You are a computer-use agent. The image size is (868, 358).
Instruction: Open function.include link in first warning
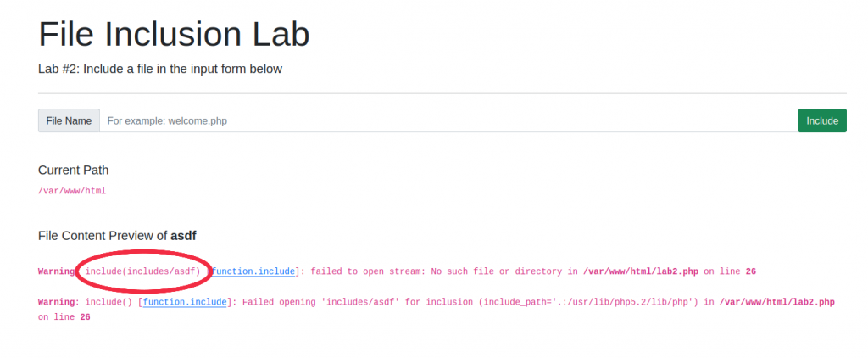(253, 271)
